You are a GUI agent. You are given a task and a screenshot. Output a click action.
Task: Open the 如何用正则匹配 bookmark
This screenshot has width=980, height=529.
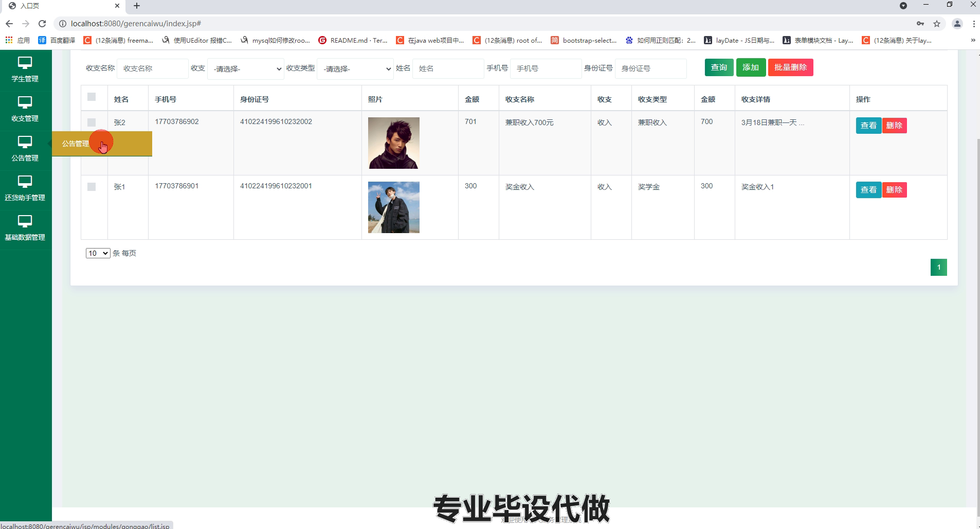point(660,40)
